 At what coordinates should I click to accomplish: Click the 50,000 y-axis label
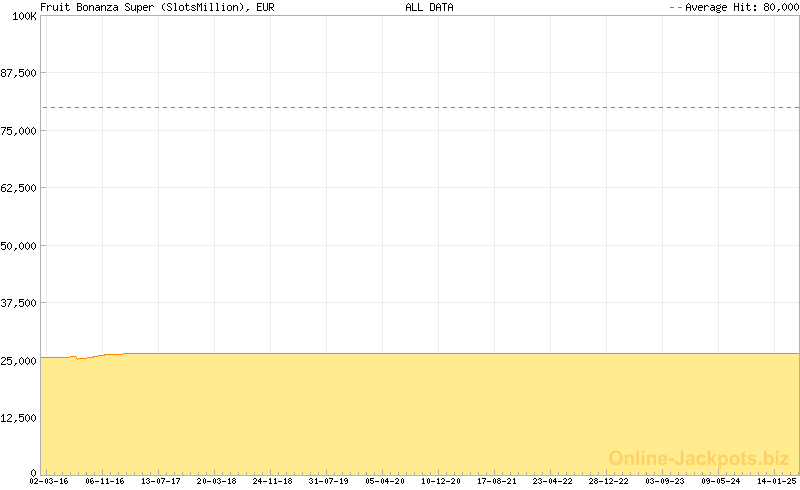coord(19,246)
